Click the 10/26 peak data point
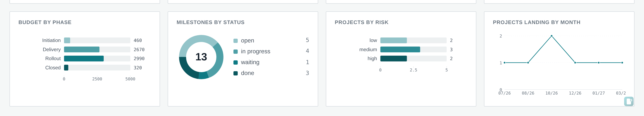Screen dimensions: 644x116 (x=551, y=36)
